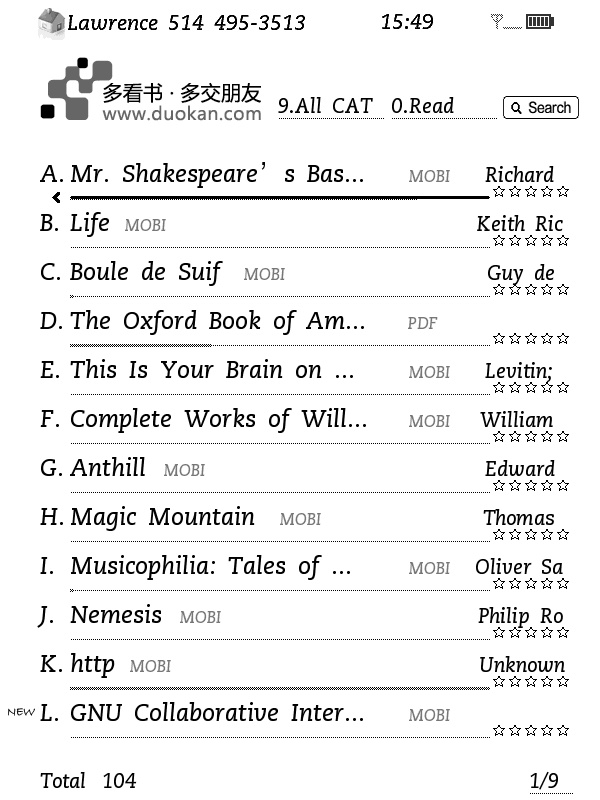
Task: Click the page indicator 1/9
Action: point(544,781)
